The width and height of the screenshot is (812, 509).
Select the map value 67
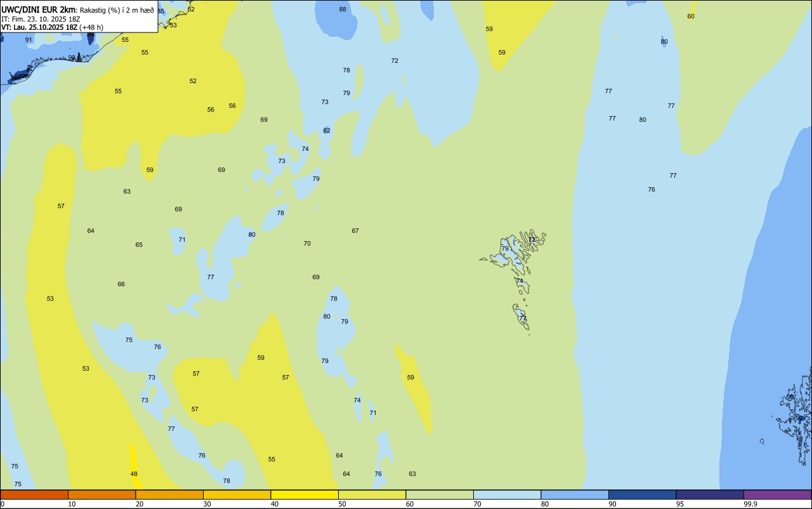tap(355, 230)
